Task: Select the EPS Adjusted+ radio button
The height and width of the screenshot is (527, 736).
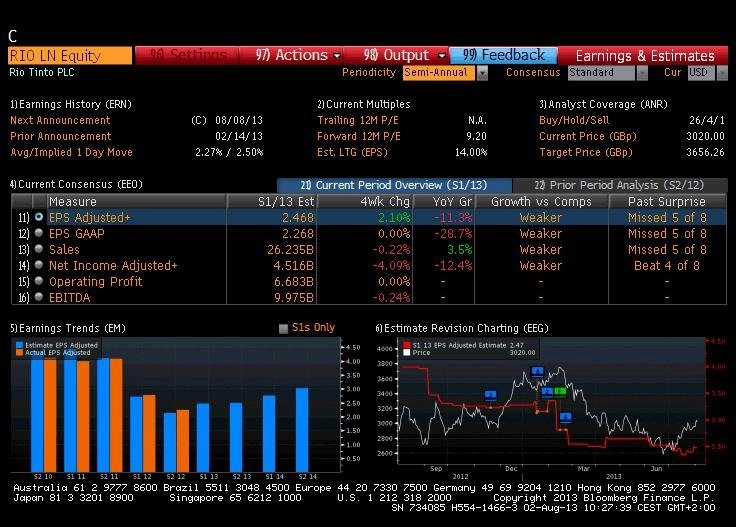Action: 39,217
